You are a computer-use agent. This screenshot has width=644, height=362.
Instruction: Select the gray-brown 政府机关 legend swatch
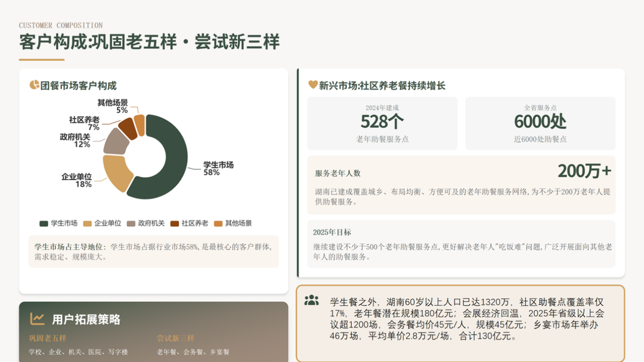click(131, 224)
